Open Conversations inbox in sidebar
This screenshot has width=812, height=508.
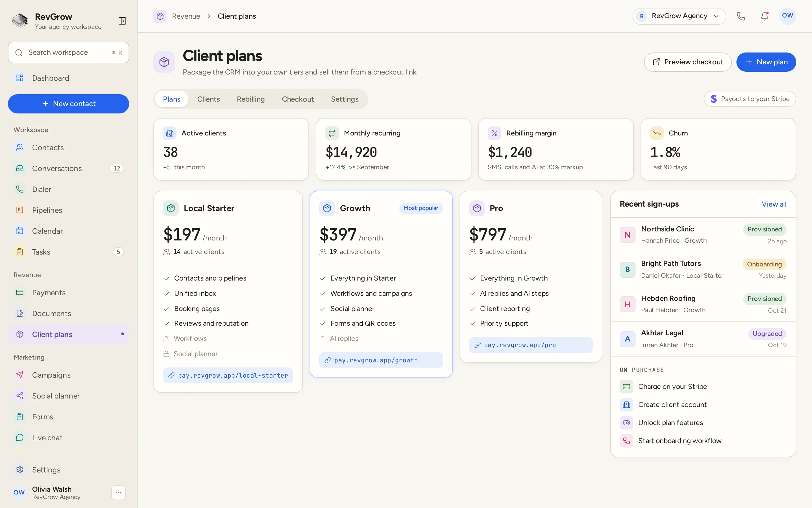(x=69, y=168)
